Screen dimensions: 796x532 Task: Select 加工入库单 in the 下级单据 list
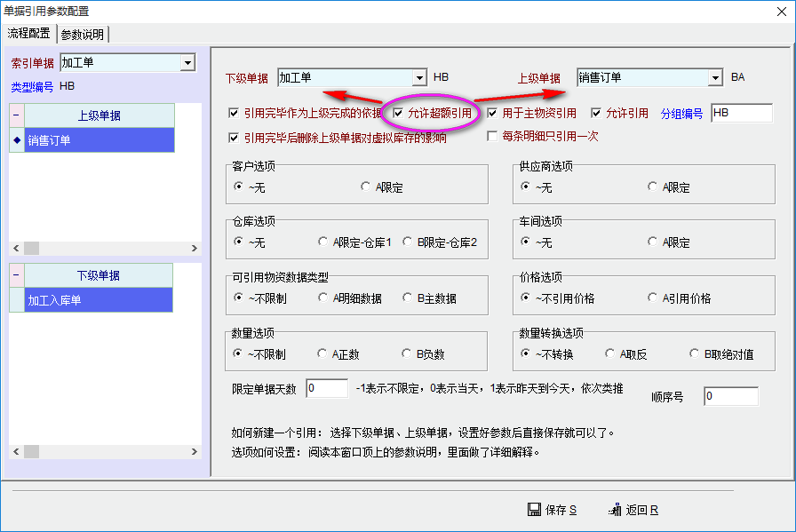[x=98, y=300]
